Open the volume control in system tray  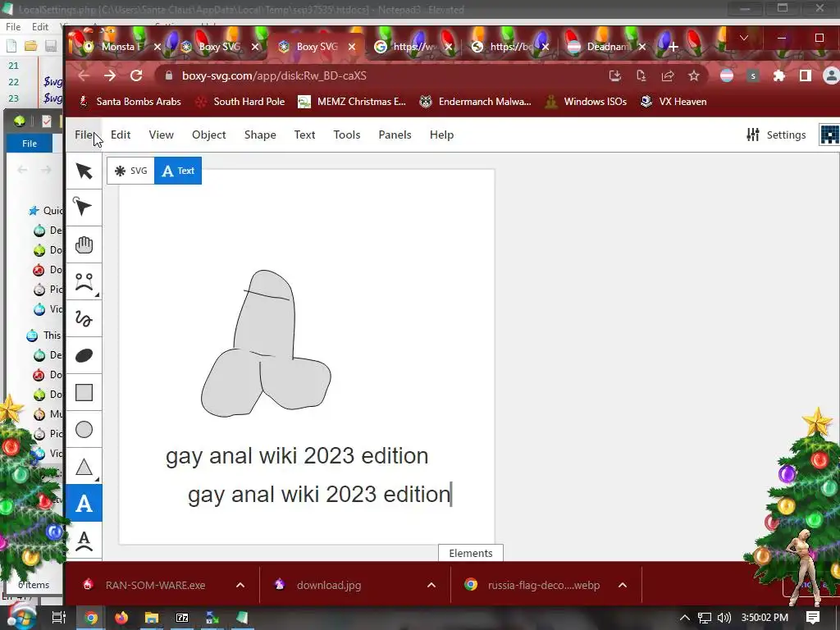click(724, 618)
